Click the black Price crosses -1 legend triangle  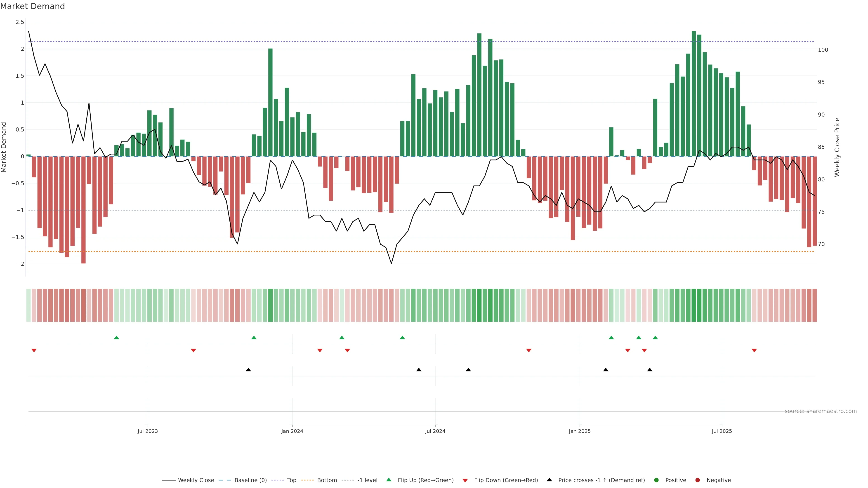(x=549, y=480)
